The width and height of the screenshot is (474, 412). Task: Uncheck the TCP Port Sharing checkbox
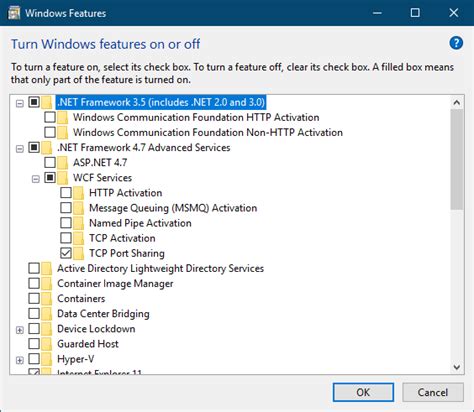(66, 253)
